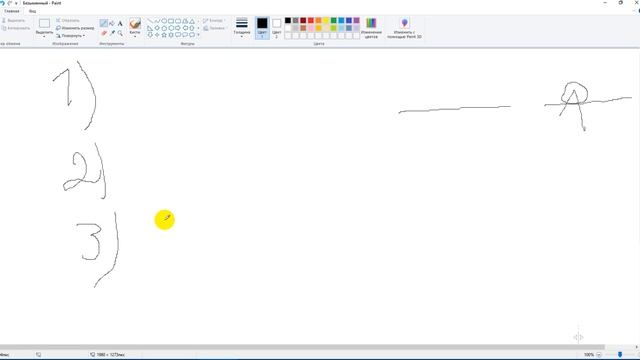Click the zoom slider handle in status bar
This screenshot has width=640, height=360.
point(620,355)
